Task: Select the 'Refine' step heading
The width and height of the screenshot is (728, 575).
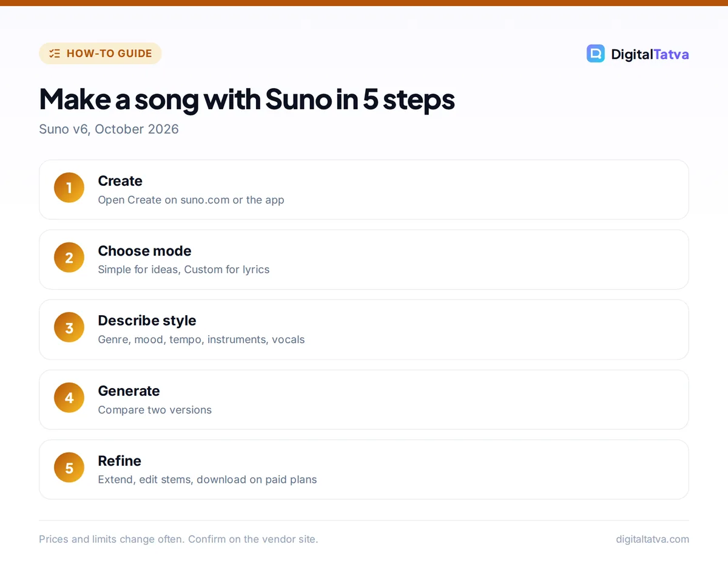Action: [x=120, y=461]
